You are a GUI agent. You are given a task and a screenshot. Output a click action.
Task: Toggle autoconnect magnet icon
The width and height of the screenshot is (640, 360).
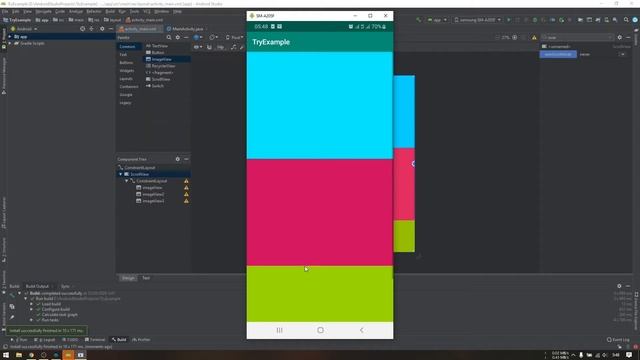[x=209, y=47]
